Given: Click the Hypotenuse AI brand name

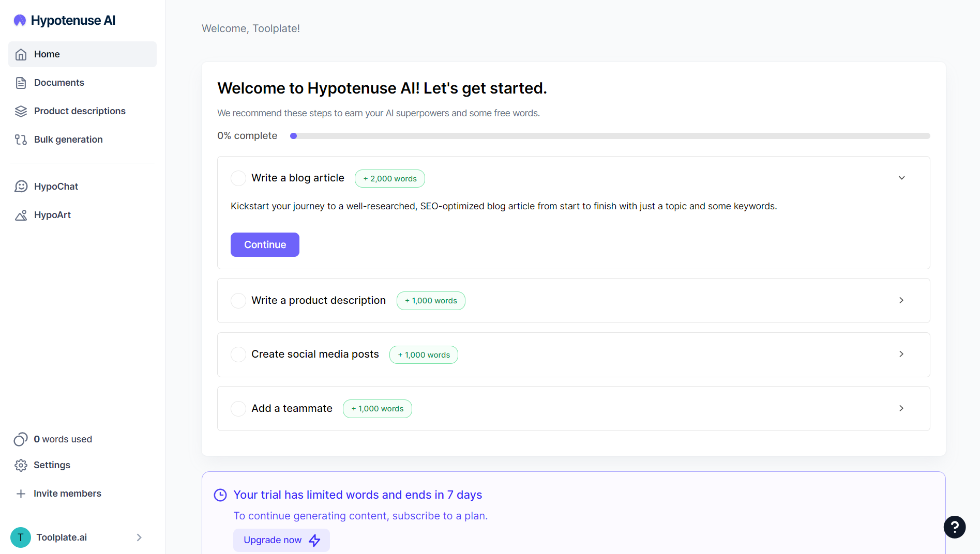Looking at the screenshot, I should pos(73,21).
